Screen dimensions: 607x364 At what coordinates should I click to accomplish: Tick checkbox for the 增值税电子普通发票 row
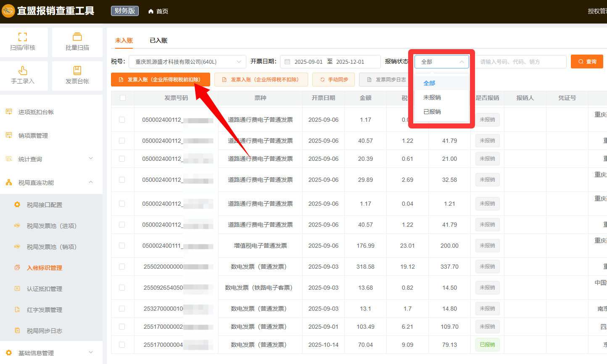(x=122, y=246)
